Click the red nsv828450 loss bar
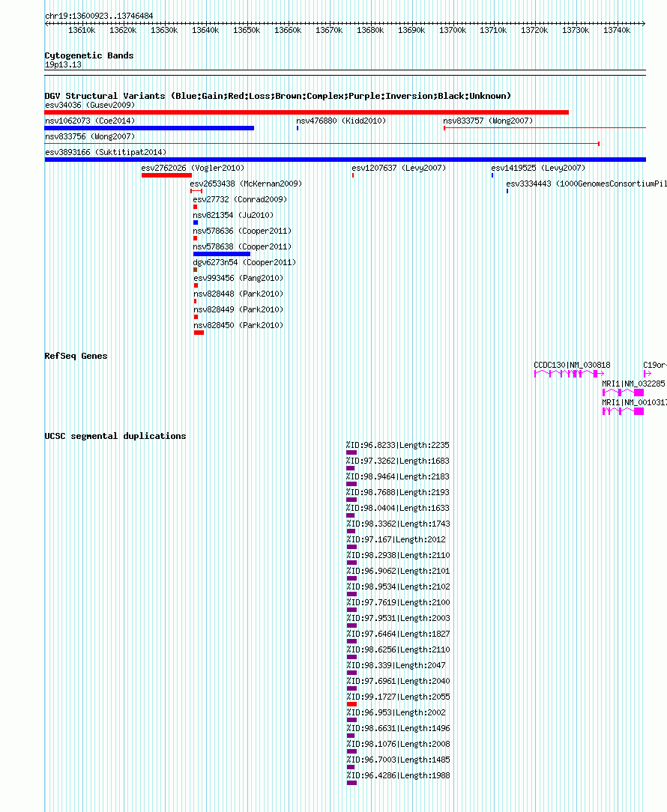 click(x=199, y=333)
